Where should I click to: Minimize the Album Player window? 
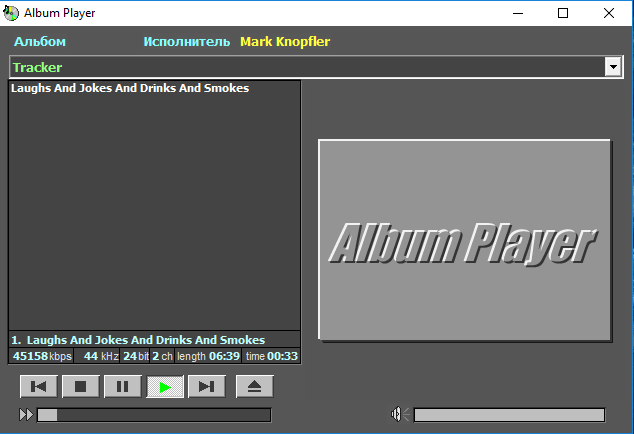tap(518, 13)
